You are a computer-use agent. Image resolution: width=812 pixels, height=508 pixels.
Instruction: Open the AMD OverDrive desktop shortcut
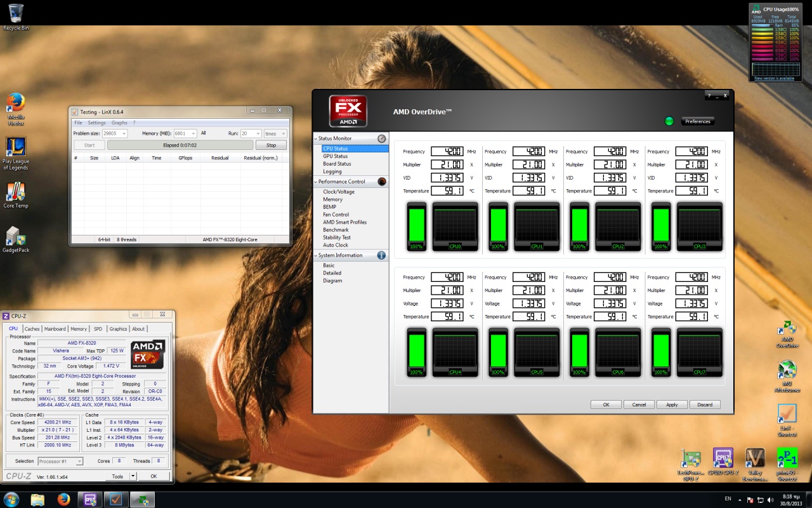point(787,335)
